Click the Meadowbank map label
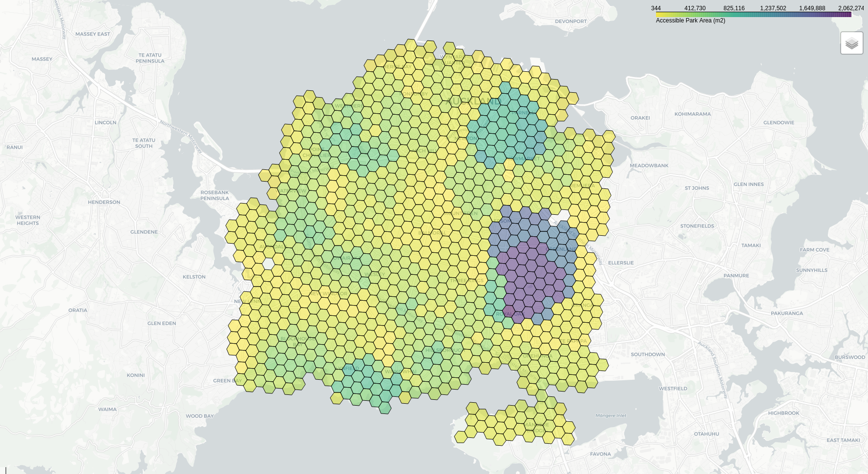Image resolution: width=868 pixels, height=474 pixels. coord(649,165)
